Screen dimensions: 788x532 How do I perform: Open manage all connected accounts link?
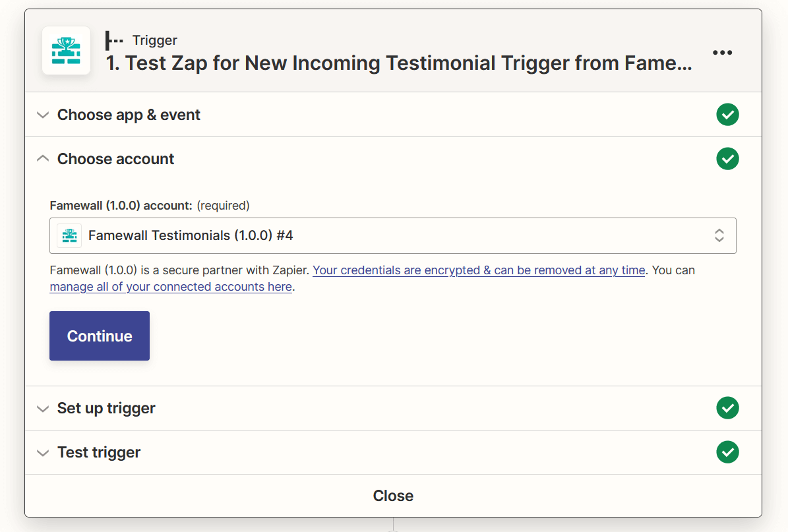click(x=171, y=287)
